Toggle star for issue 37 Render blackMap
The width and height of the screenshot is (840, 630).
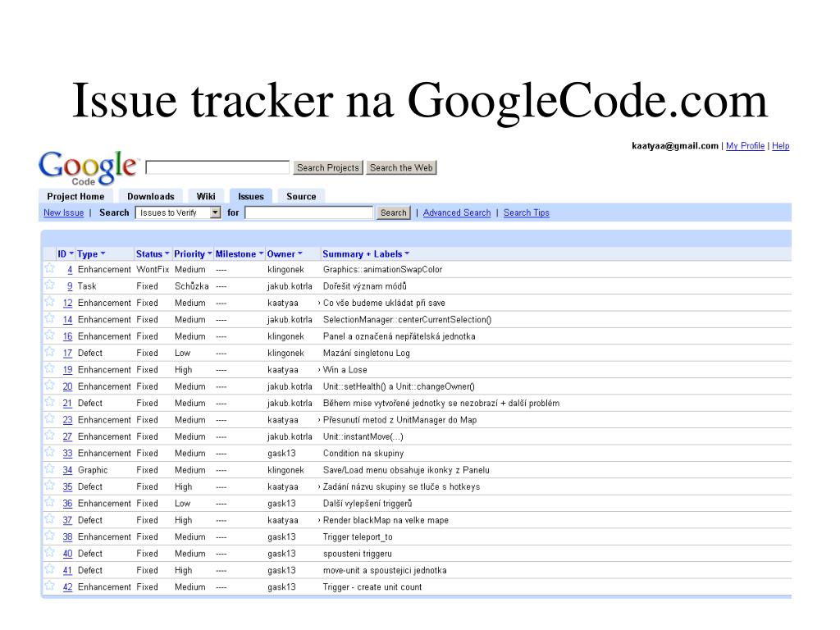[50, 519]
